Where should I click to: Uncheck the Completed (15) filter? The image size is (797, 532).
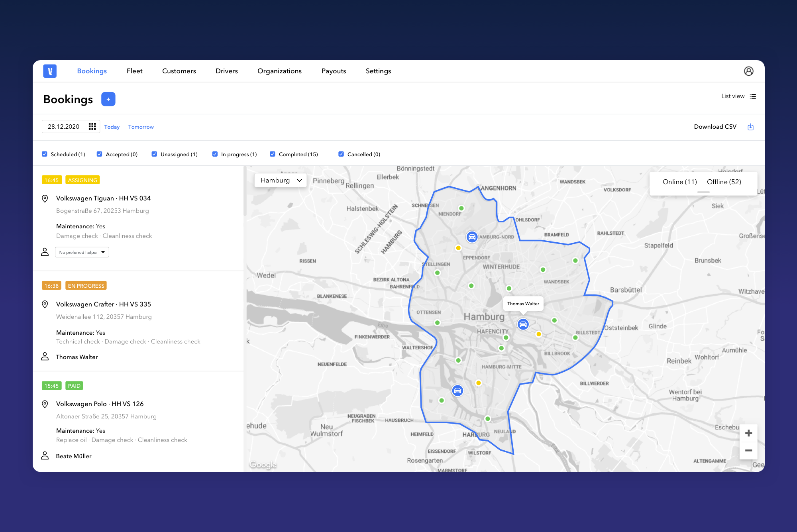point(272,153)
